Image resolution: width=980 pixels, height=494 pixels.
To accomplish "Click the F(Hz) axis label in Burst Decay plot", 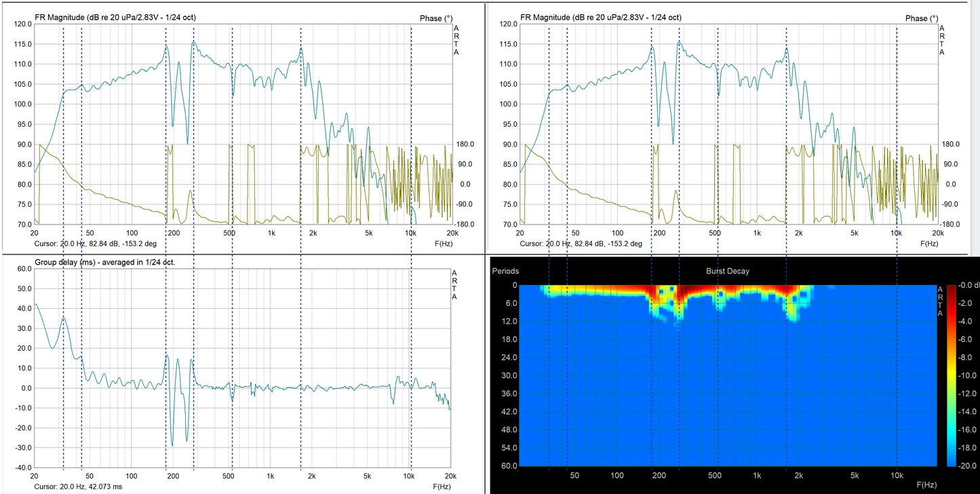I will point(927,484).
